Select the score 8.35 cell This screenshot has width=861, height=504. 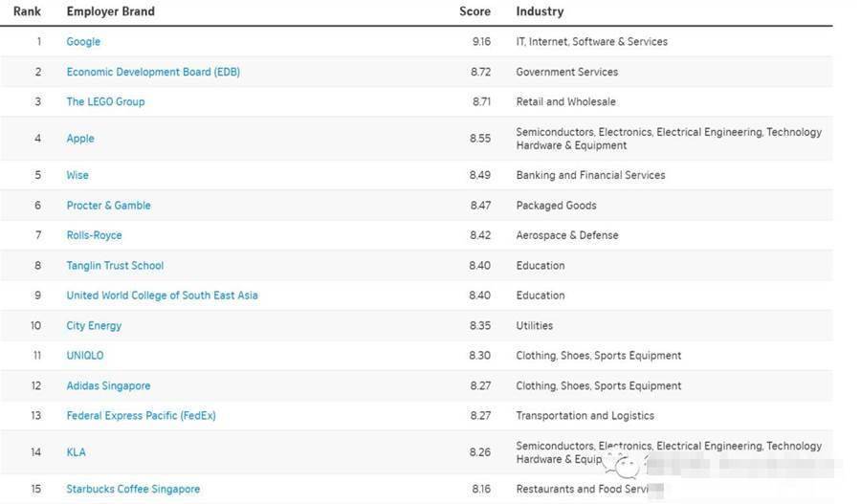tap(480, 325)
